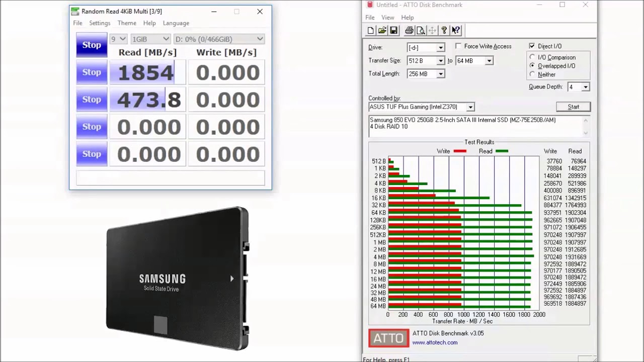Image resolution: width=644 pixels, height=362 pixels.
Task: Open the ATTO View menu
Action: click(388, 18)
